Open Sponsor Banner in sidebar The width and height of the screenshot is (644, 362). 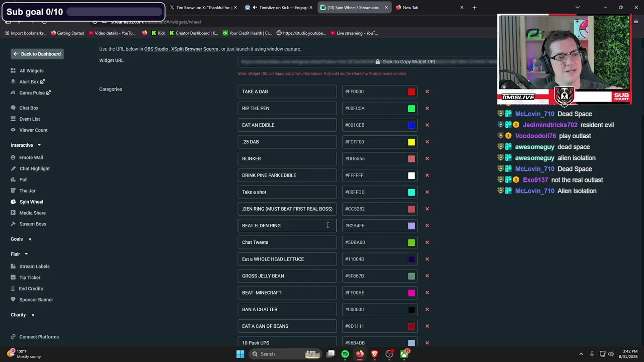[36, 300]
